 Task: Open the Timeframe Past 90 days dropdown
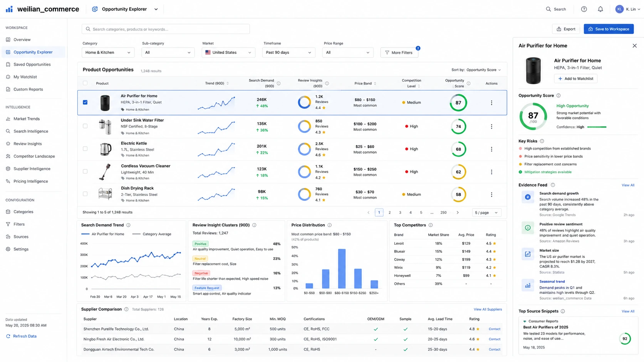(288, 52)
